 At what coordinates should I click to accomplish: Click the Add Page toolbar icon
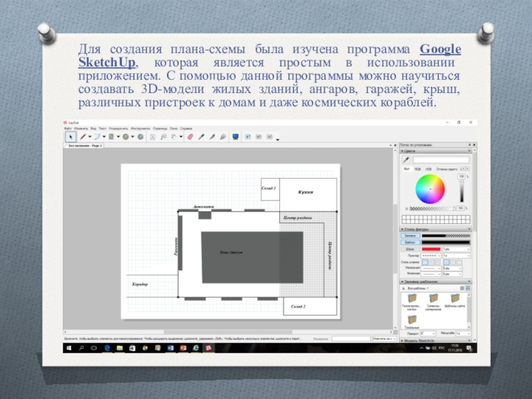point(247,136)
